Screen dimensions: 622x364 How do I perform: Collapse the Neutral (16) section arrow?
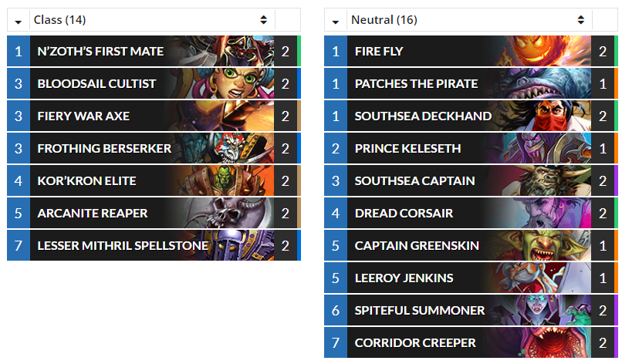pos(336,22)
